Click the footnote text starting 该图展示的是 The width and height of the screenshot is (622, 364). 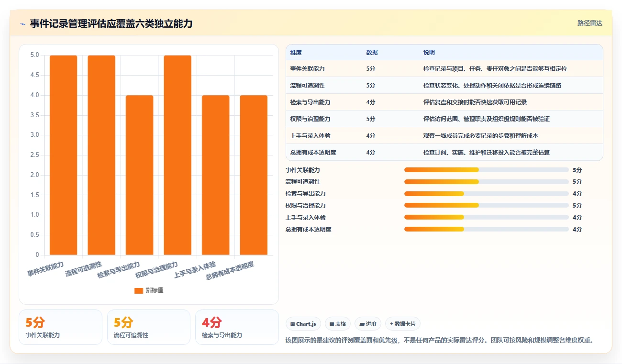(439, 341)
